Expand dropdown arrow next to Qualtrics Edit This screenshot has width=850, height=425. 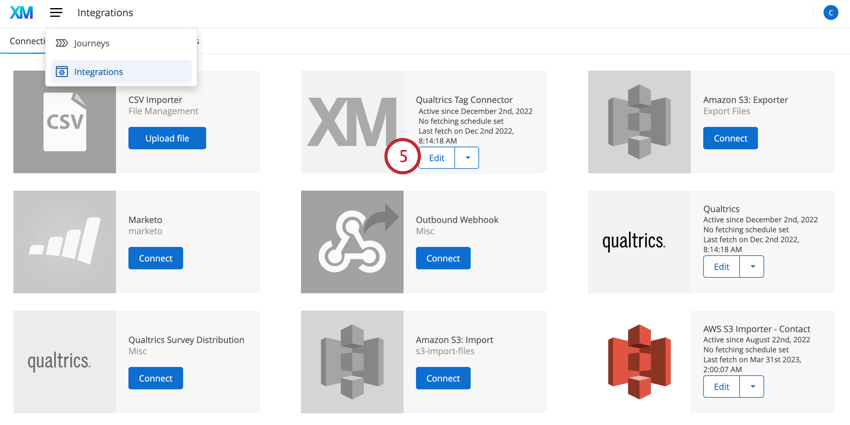(x=752, y=267)
